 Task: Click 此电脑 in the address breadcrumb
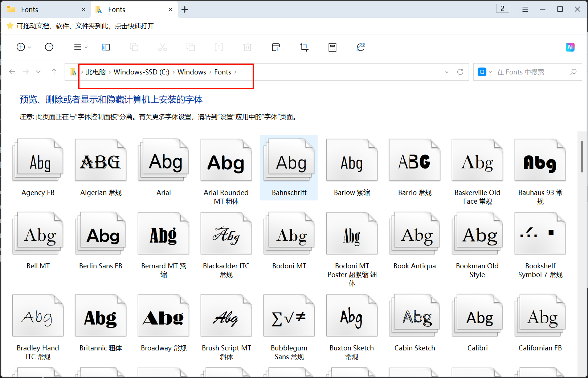(x=96, y=72)
